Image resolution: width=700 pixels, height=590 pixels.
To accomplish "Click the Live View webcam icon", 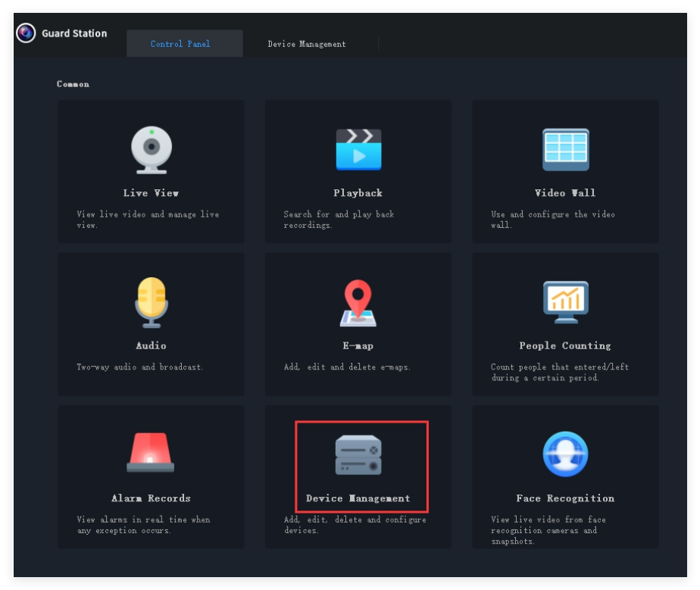I will point(152,150).
